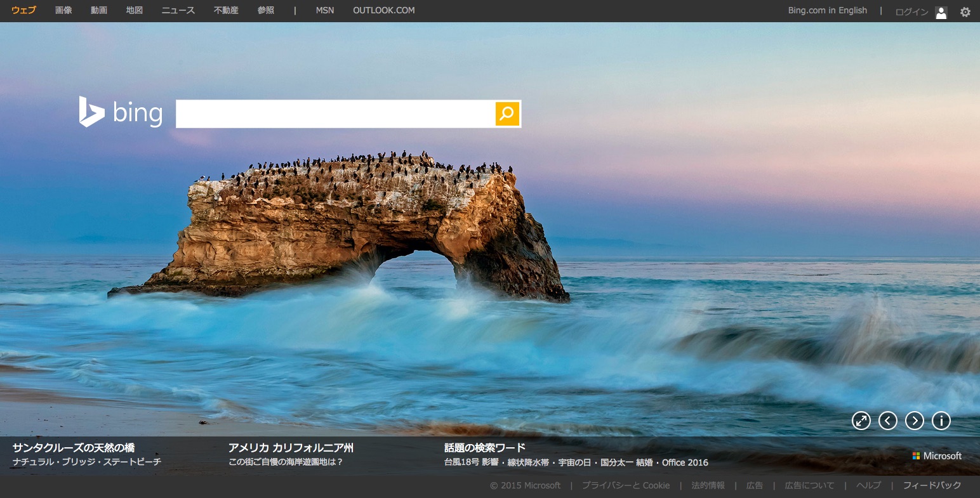Click the orange search magnifier button
980x498 pixels.
(x=507, y=114)
